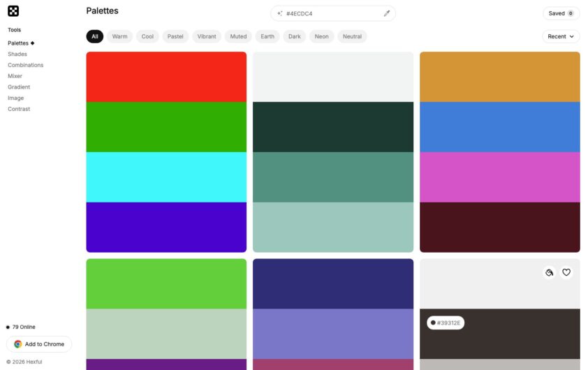Click the paint swatch icon on gray palette
The height and width of the screenshot is (370, 588).
coord(549,272)
